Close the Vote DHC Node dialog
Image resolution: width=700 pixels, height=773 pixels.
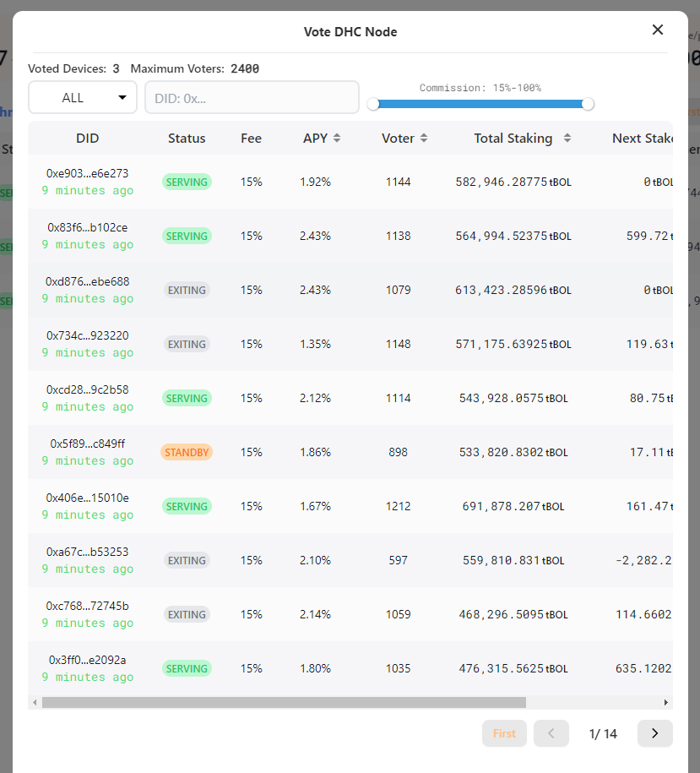point(658,30)
